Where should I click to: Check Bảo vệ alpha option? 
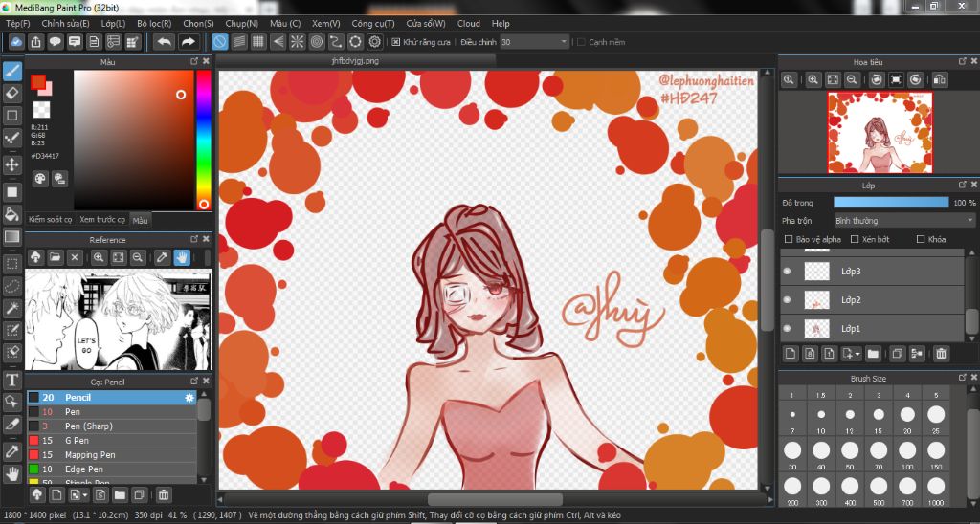[x=789, y=239]
